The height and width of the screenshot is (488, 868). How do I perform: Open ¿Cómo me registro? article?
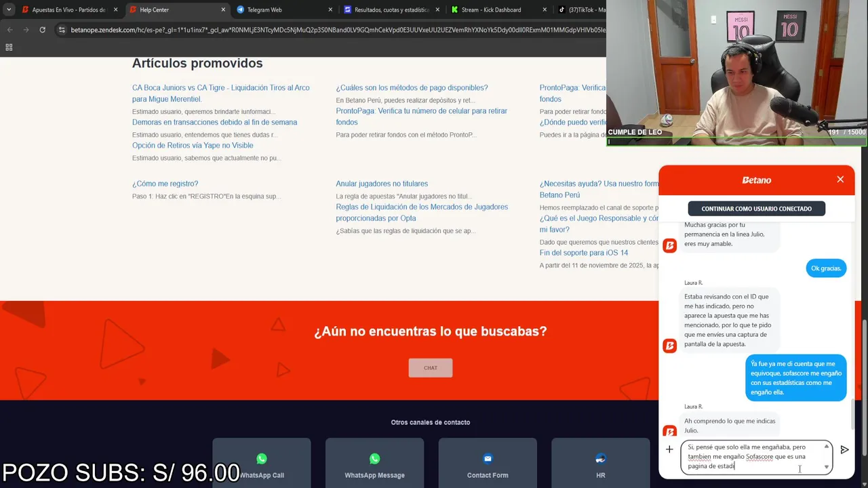165,184
